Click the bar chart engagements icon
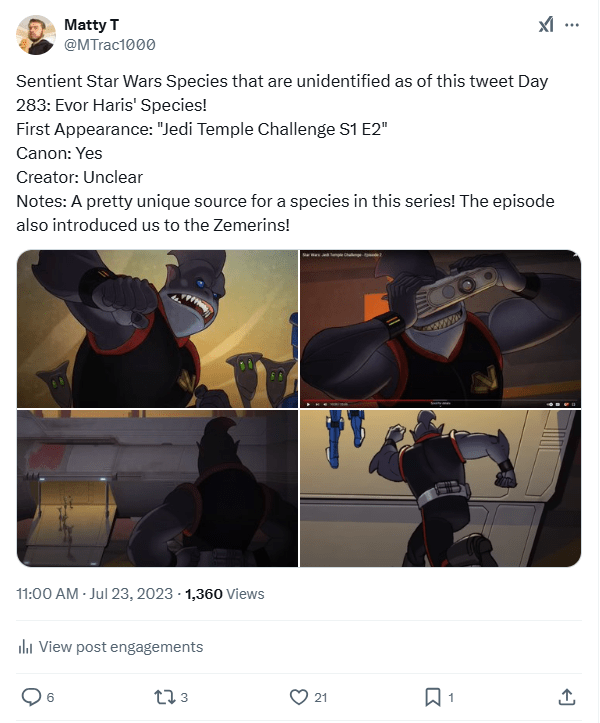This screenshot has height=723, width=600. coord(25,647)
